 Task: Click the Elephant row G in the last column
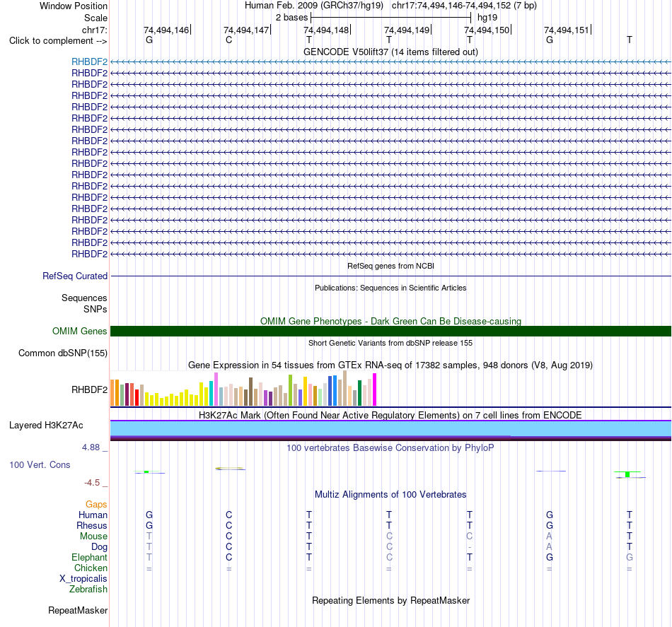(630, 557)
